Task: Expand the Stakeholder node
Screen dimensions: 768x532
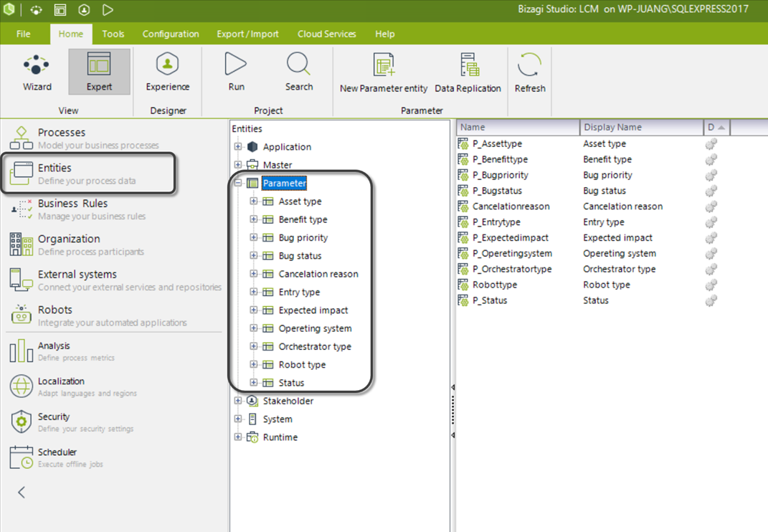Action: coord(238,400)
